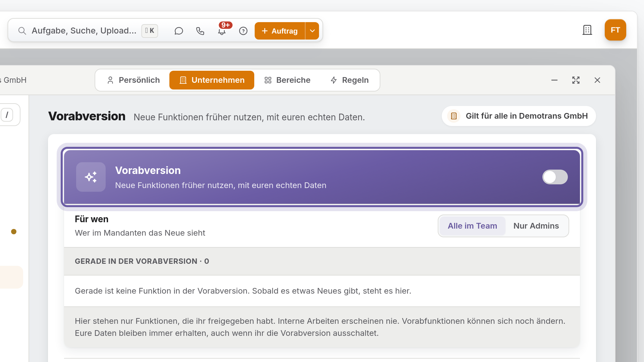644x362 pixels.
Task: Click the building icon beside Demotrans GmbH
Action: pyautogui.click(x=454, y=116)
